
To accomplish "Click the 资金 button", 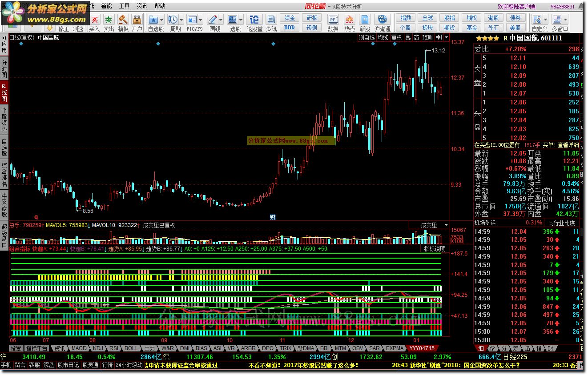I will click(290, 18).
